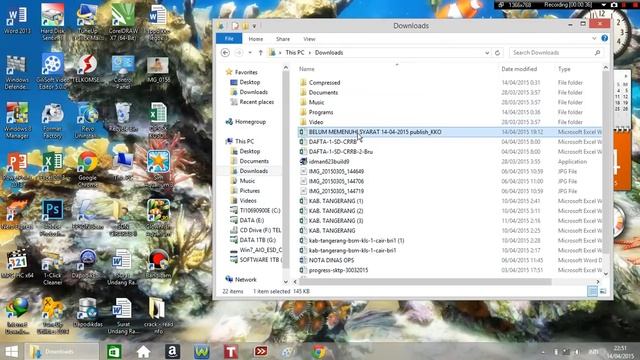This screenshot has width=640, height=360.
Task: Click the file list vertical scrollbar
Action: (606, 163)
